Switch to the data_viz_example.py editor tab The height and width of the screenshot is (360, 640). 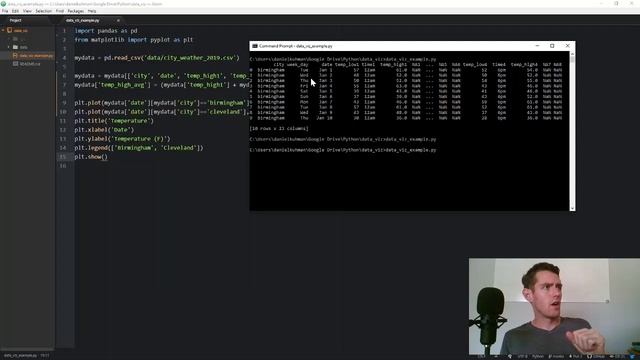tap(82, 20)
